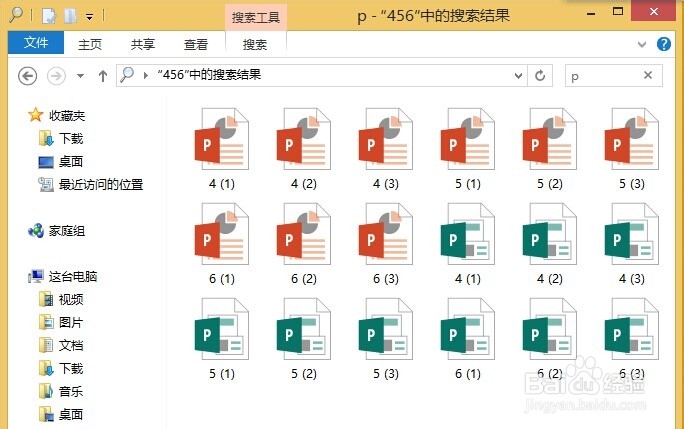Click the Forward arrow navigation button
This screenshot has height=429, width=684.
pos(56,76)
